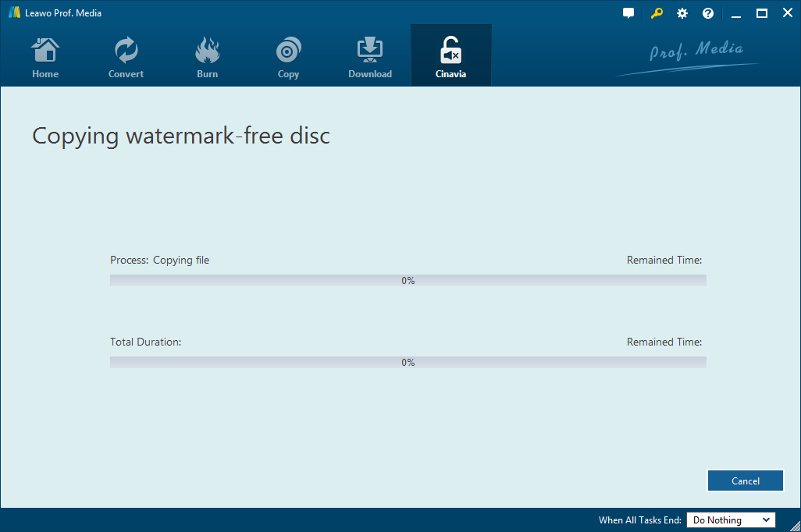801x532 pixels.
Task: Cancel the disc copying task
Action: (x=746, y=481)
